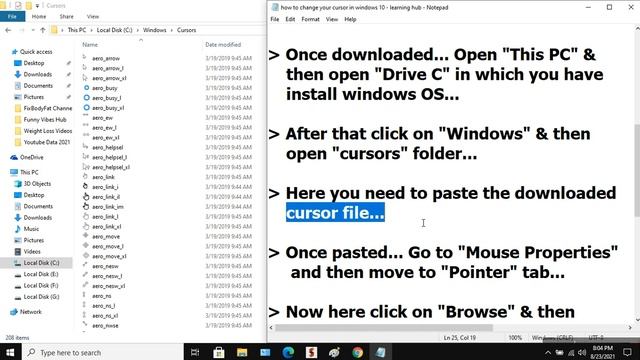The width and height of the screenshot is (640, 360).
Task: Open the FixBodyFat Channel folder
Action: (x=43, y=108)
